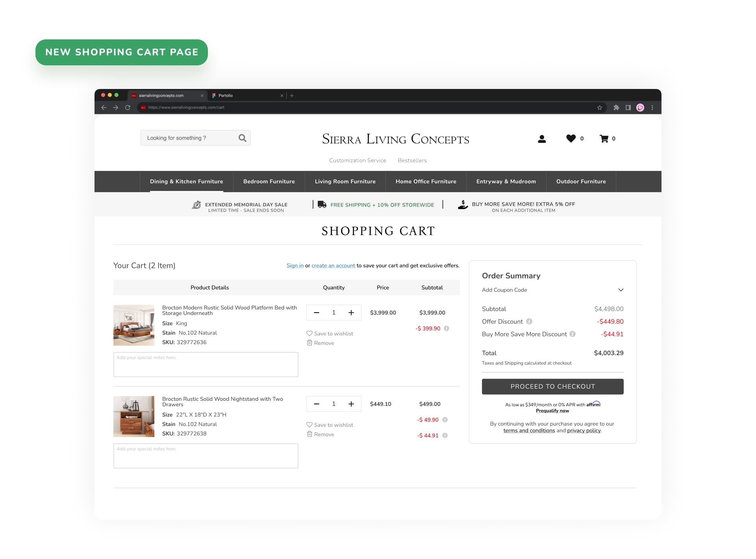Click the search magnifier icon
Viewport: 756px width, 559px height.
(243, 138)
